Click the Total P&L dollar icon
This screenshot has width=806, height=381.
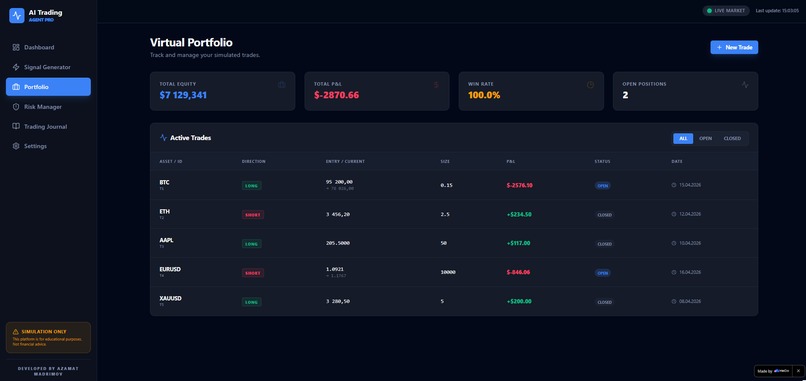[x=436, y=85]
